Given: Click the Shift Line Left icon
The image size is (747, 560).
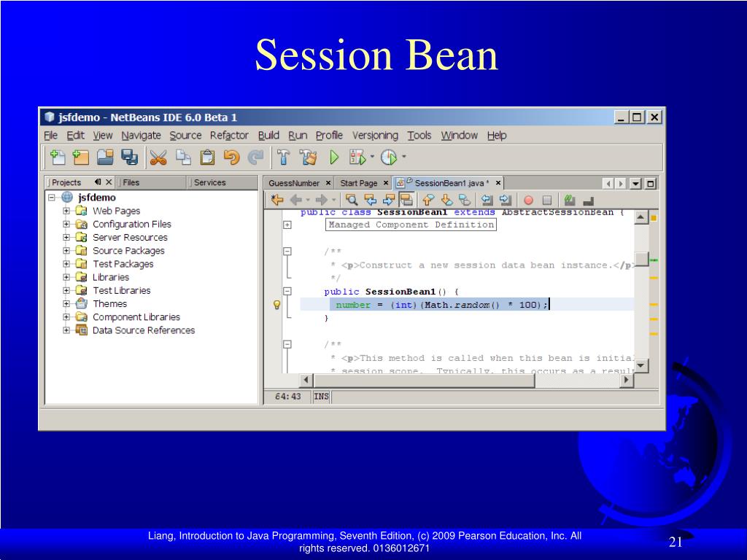Looking at the screenshot, I should [x=487, y=200].
